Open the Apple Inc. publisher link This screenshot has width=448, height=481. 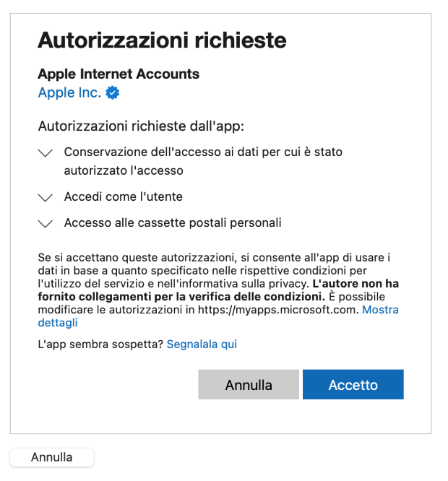point(69,92)
